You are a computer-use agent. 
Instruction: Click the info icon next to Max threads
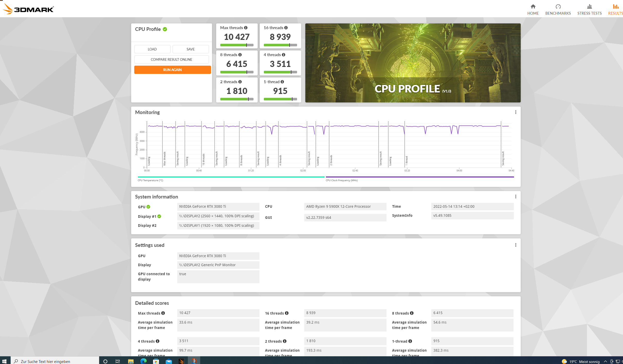pos(246,28)
